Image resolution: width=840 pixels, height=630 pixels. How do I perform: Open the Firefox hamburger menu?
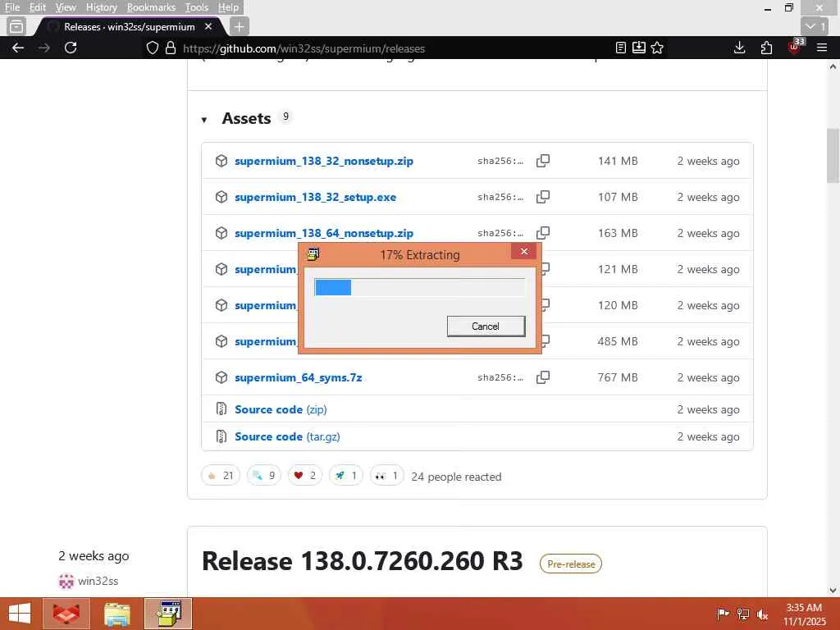822,48
